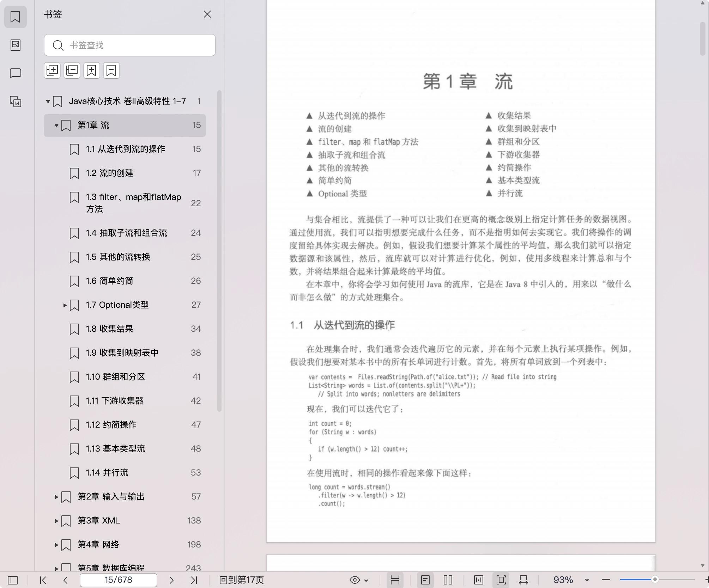Click the bookmark list scrollbar
The height and width of the screenshot is (588, 709).
[x=219, y=251]
